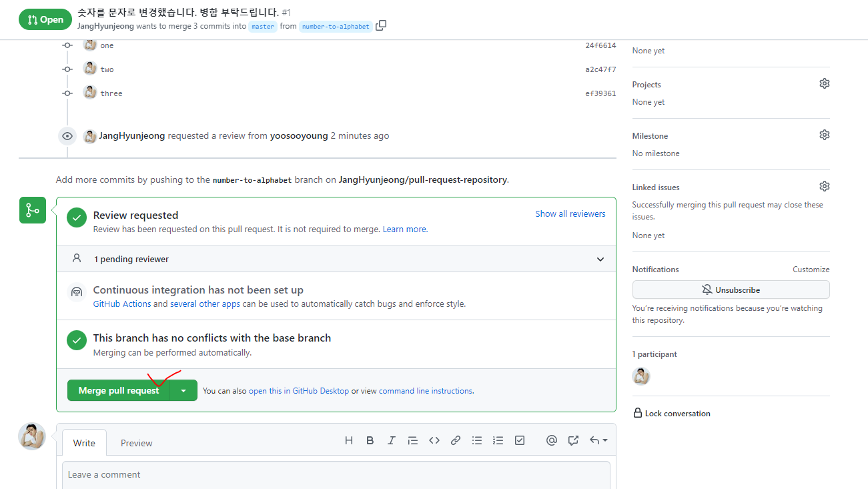868x489 pixels.
Task: Click reviewer name yoosooyoung
Action: tap(299, 135)
